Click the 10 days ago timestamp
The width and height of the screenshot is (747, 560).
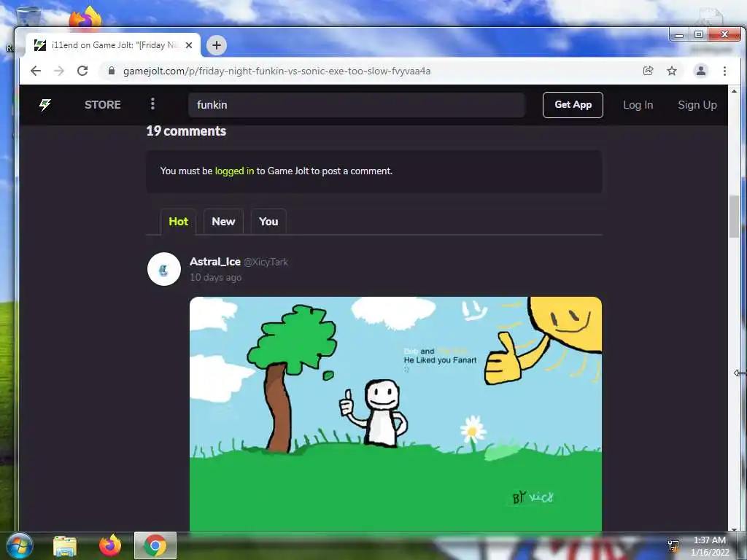coord(215,277)
